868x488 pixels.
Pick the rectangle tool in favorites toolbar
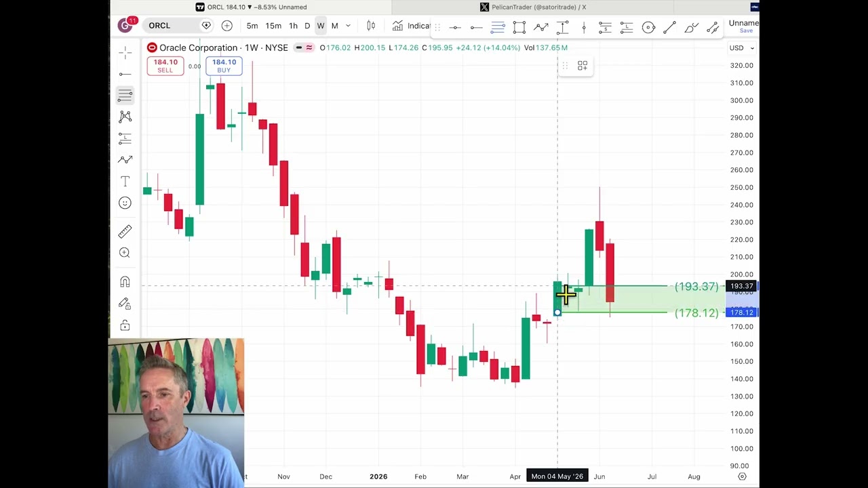(x=519, y=28)
